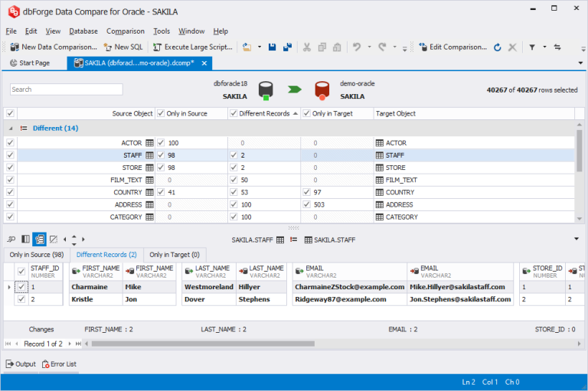Click the green synchronize arrow icon
Image resolution: width=588 pixels, height=391 pixels.
(x=294, y=90)
